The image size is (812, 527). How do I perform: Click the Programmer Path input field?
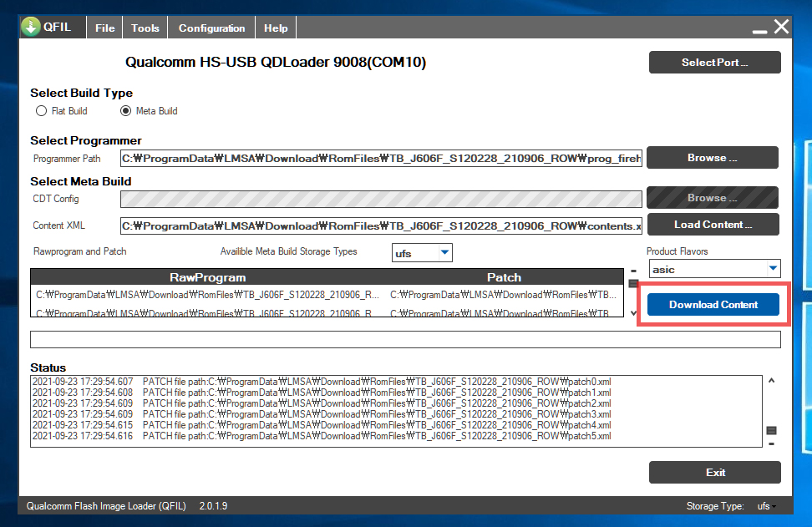tap(381, 159)
